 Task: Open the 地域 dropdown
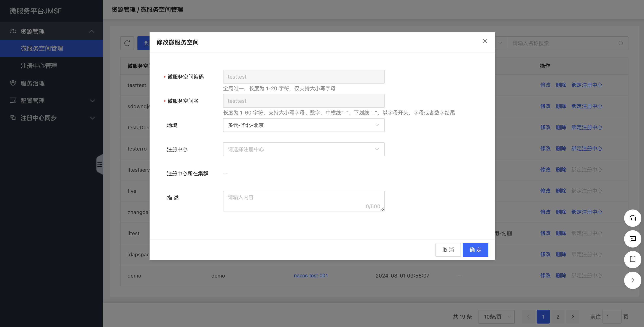pyautogui.click(x=303, y=125)
